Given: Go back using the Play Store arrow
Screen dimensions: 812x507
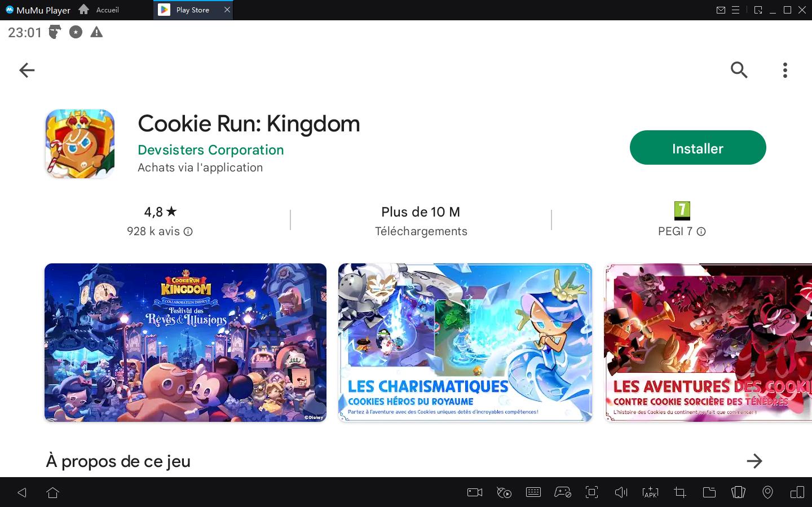Looking at the screenshot, I should (x=27, y=70).
